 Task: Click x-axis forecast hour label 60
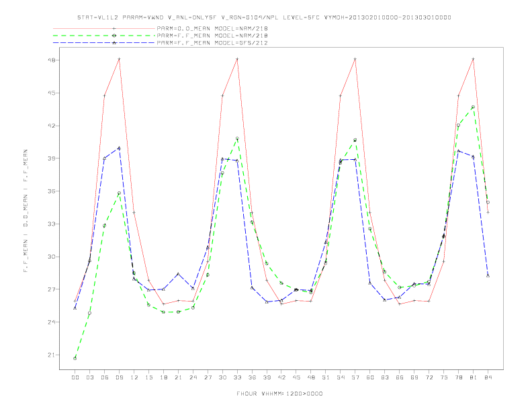click(x=370, y=377)
